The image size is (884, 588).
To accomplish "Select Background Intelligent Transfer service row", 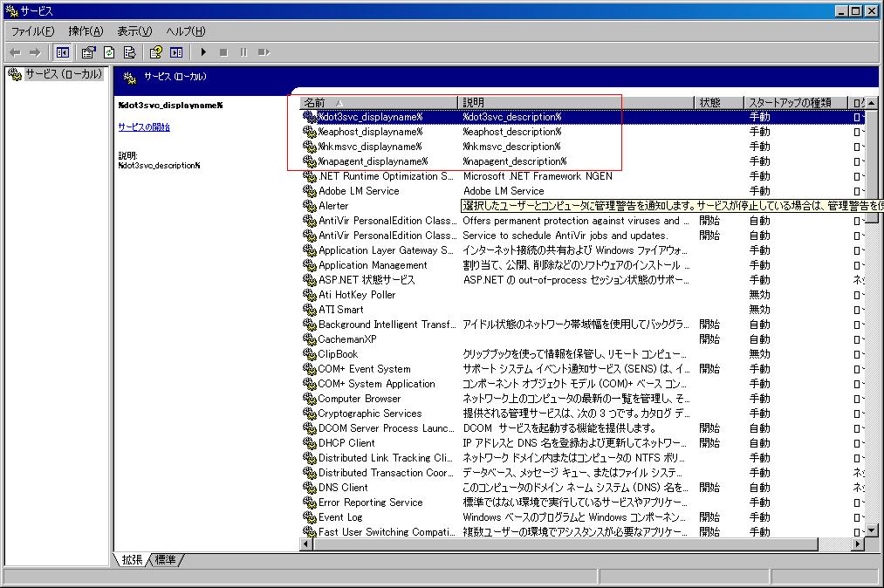I will (x=582, y=325).
